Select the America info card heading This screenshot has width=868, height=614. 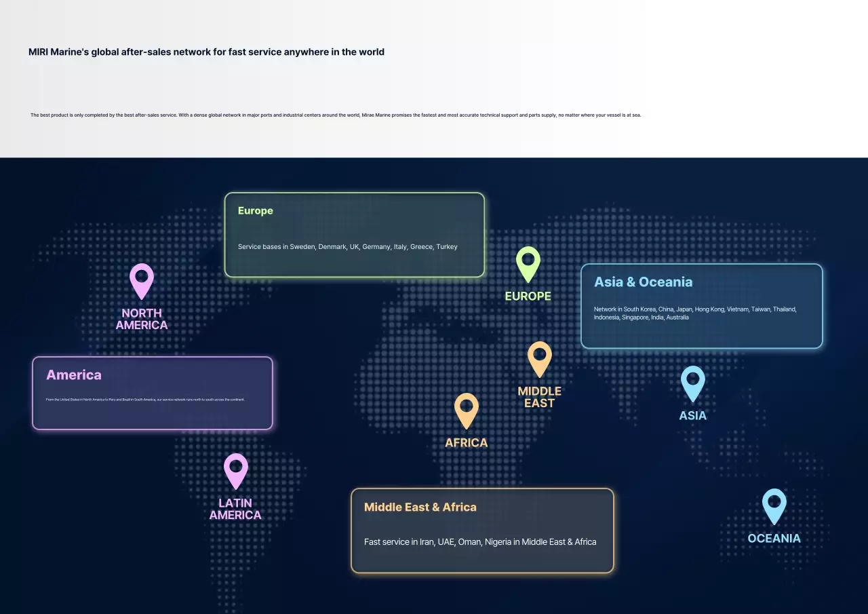tap(74, 375)
